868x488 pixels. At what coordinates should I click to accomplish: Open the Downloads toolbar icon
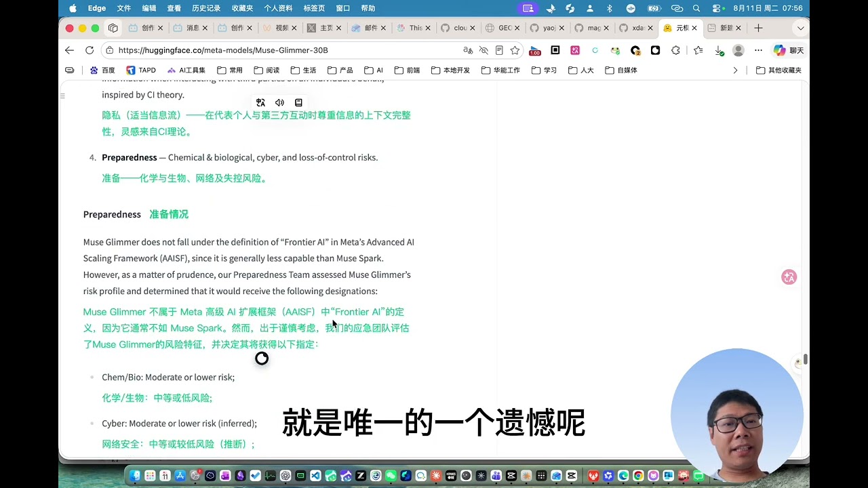click(x=719, y=50)
